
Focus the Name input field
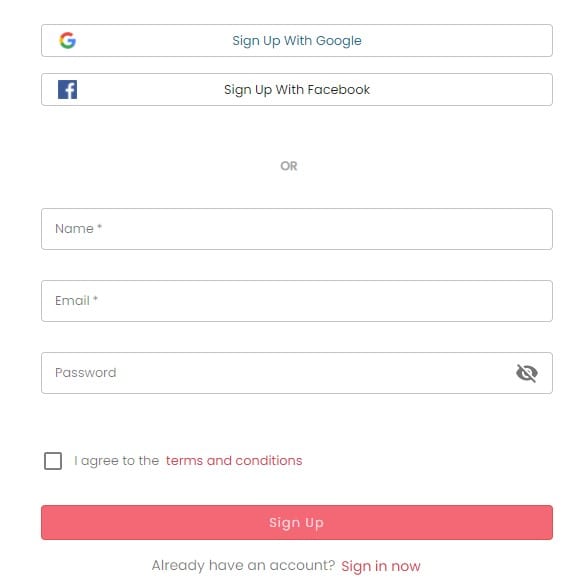297,229
